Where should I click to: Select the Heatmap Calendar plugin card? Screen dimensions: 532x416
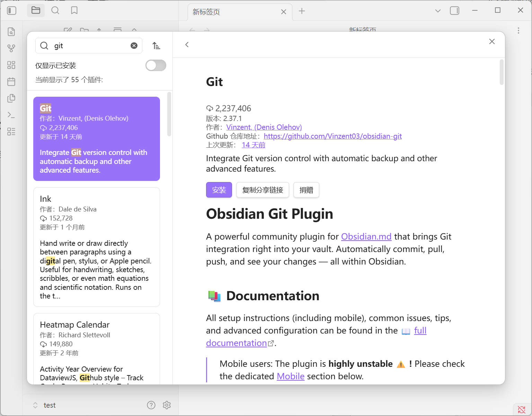[x=97, y=349]
